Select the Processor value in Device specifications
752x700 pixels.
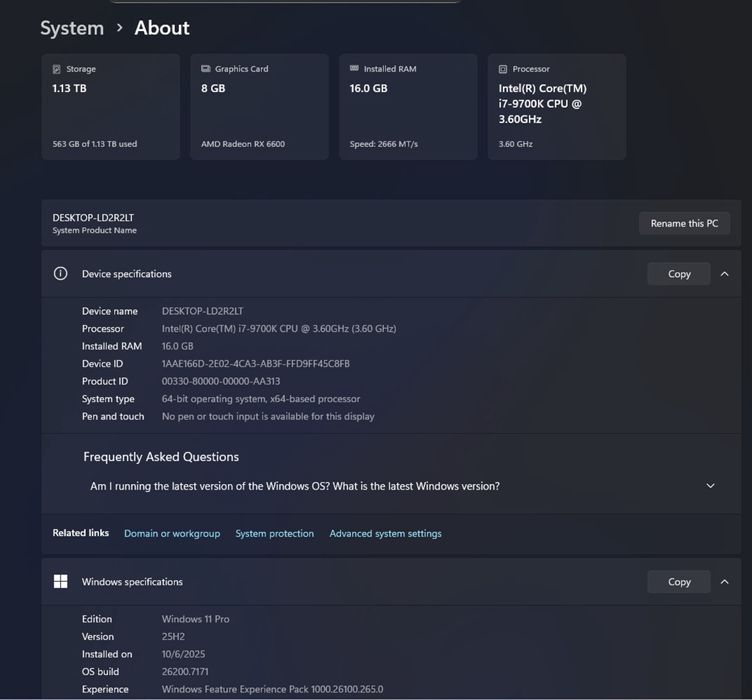(x=279, y=329)
